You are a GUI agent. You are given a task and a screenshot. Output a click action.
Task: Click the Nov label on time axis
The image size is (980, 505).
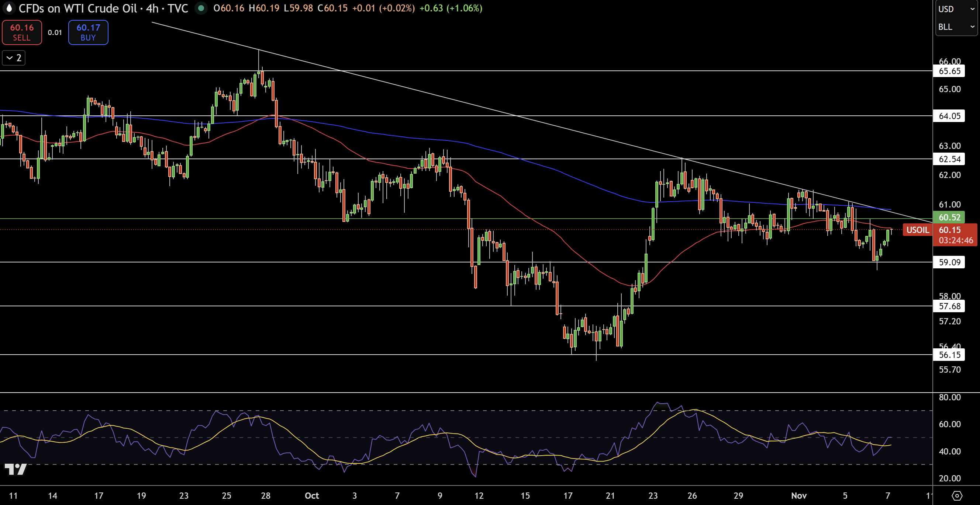pos(798,495)
